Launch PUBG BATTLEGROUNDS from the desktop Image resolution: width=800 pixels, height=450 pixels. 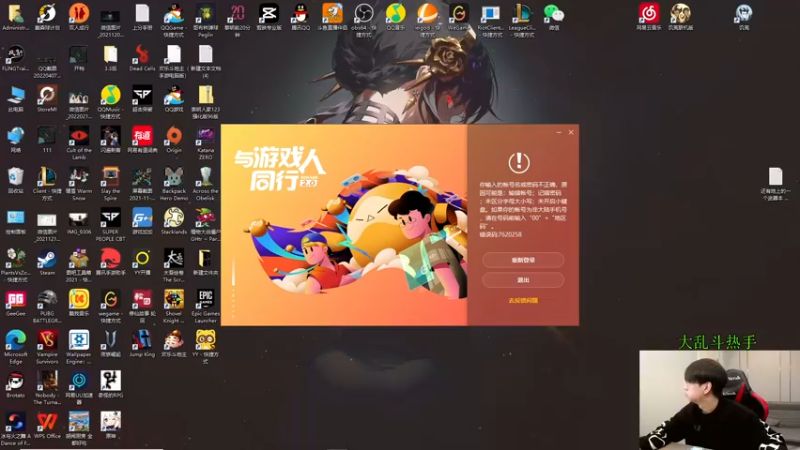tap(47, 307)
